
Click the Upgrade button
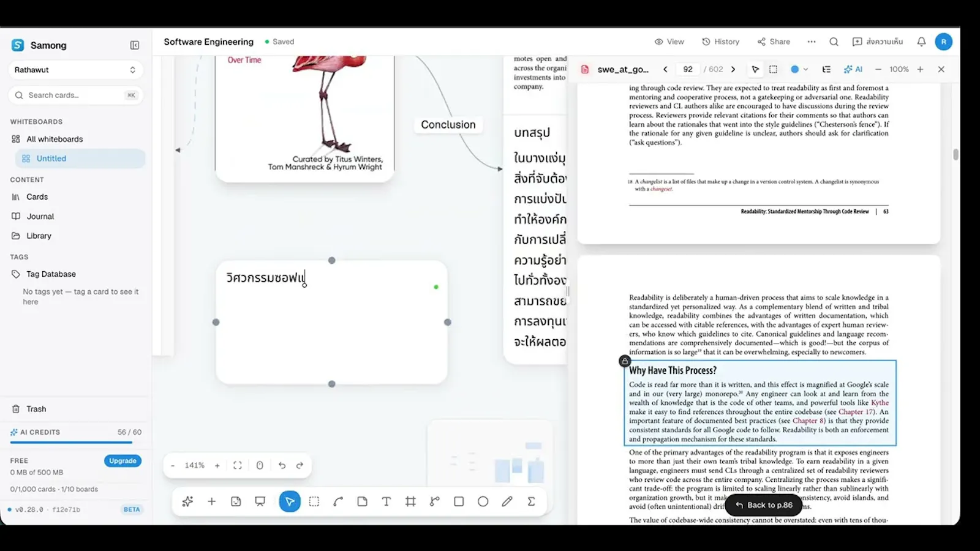click(x=123, y=460)
